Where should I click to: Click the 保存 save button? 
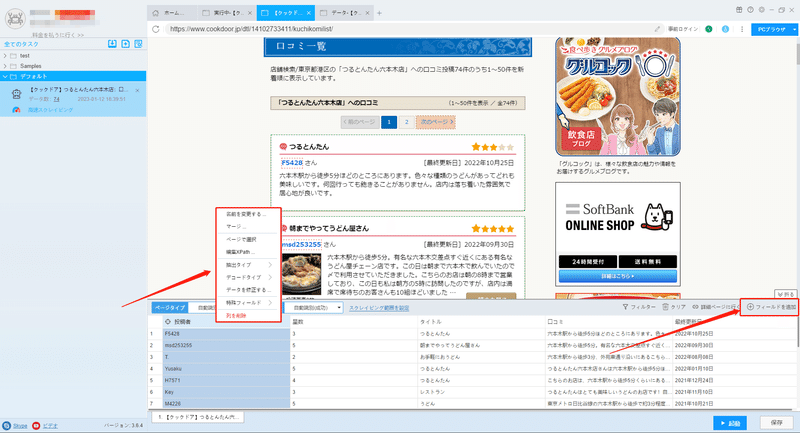(x=777, y=423)
